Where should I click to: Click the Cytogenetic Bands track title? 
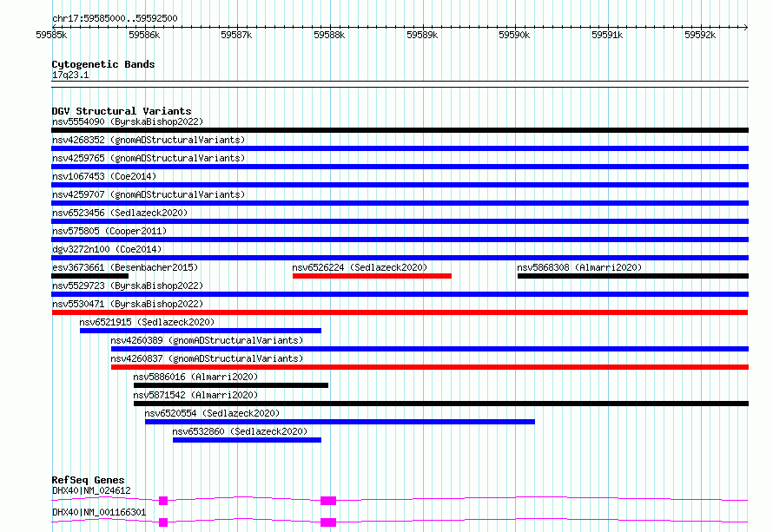(x=103, y=64)
